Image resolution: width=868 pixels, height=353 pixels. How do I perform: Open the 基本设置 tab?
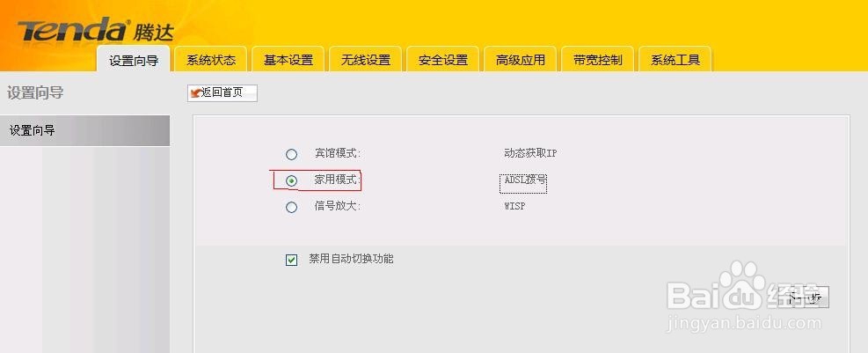[x=288, y=59]
